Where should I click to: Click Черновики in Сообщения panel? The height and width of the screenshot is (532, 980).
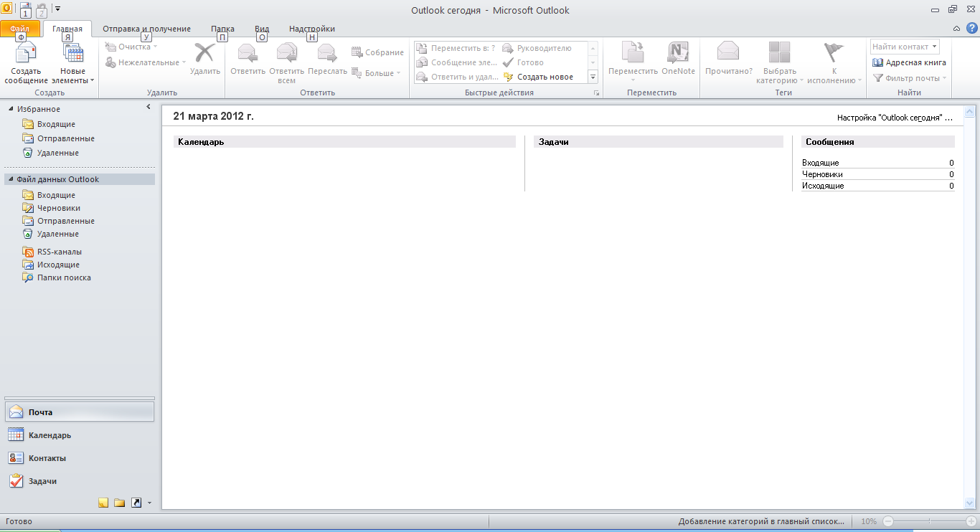pyautogui.click(x=822, y=174)
